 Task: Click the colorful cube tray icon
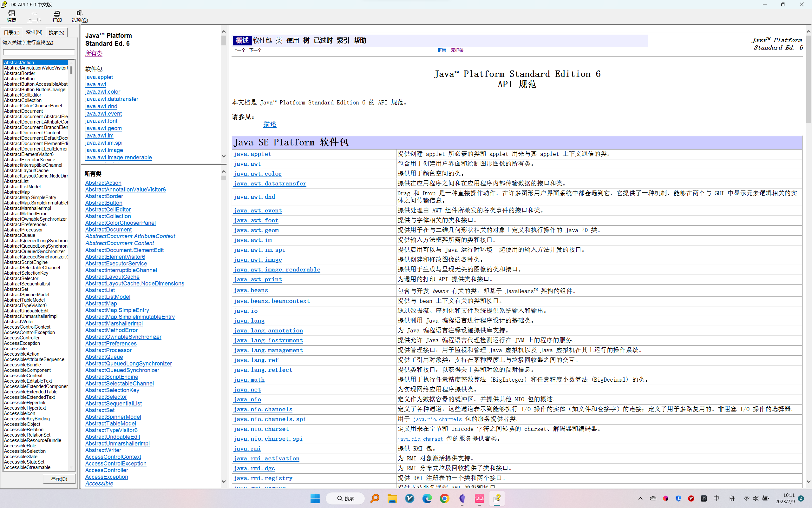[666, 498]
